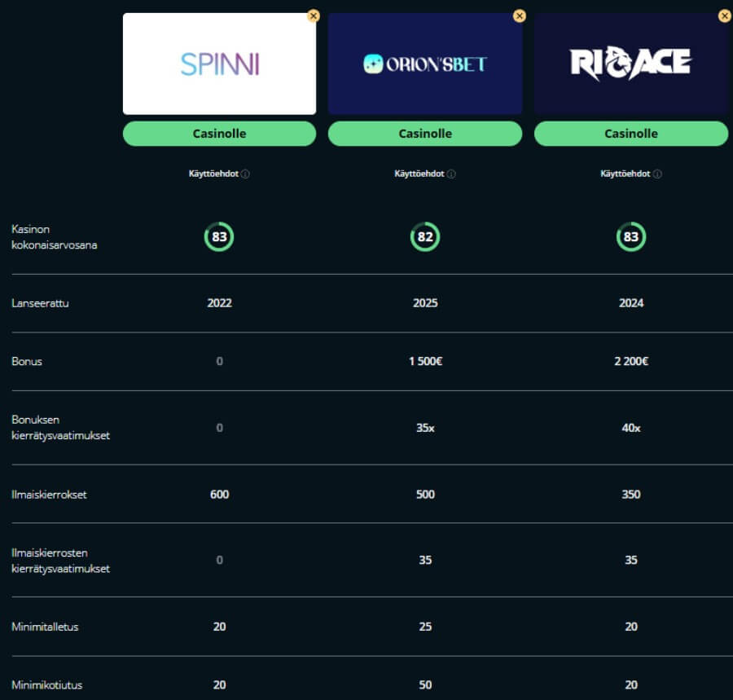Click Orion'sBet's bonus value 1 500€
The width and height of the screenshot is (733, 700).
coord(425,361)
